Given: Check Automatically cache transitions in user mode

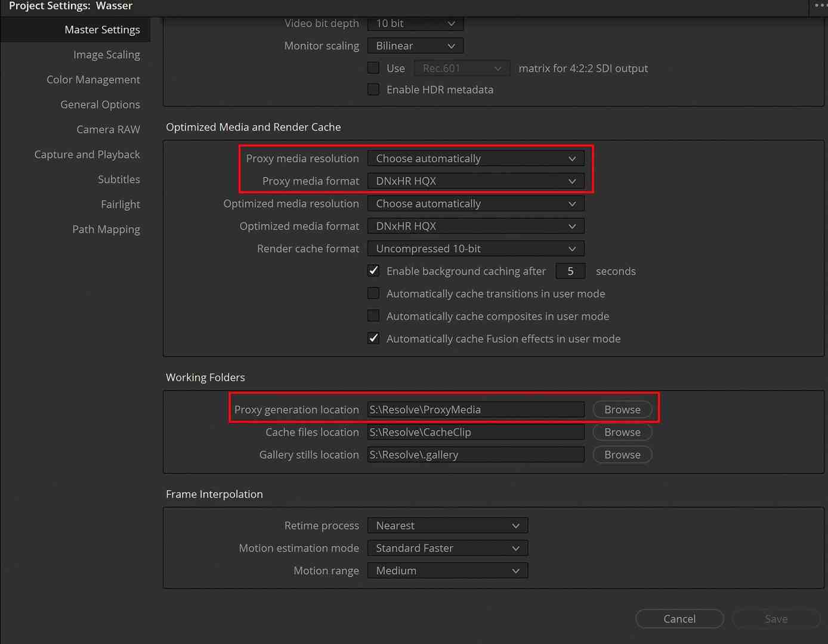Looking at the screenshot, I should click(x=373, y=293).
